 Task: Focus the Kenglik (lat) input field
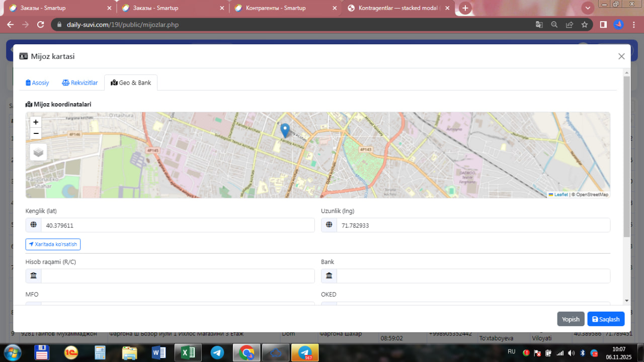[177, 226]
